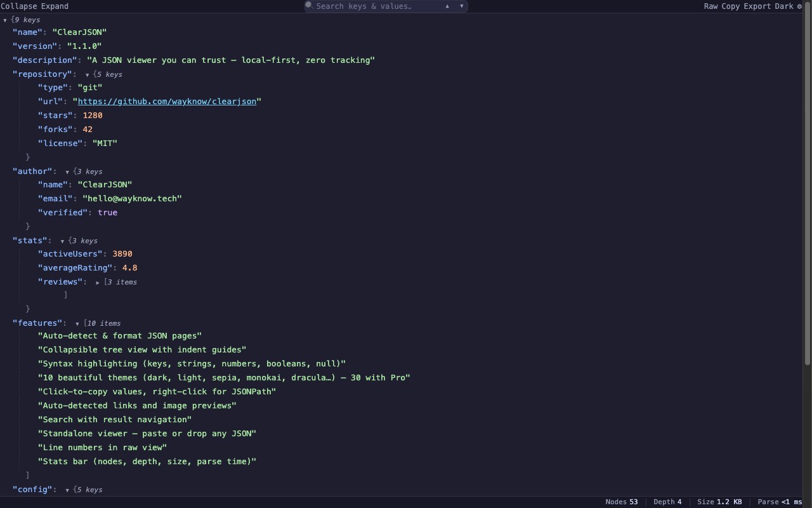
Task: Jump to previous search result arrow
Action: pyautogui.click(x=447, y=6)
